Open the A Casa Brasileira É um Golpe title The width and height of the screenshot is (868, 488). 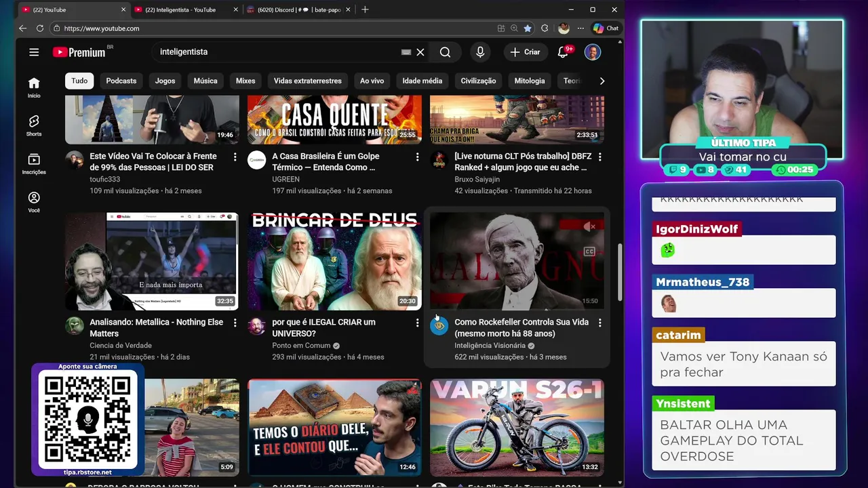click(x=325, y=162)
